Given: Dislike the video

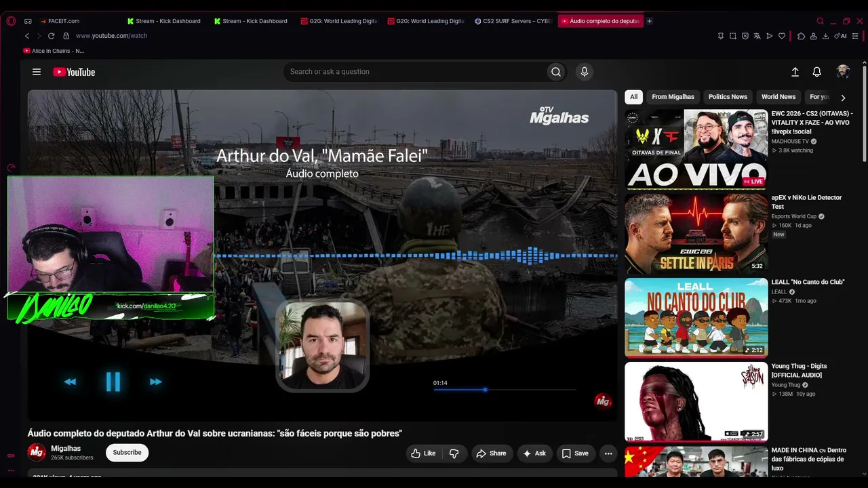Looking at the screenshot, I should click(454, 453).
